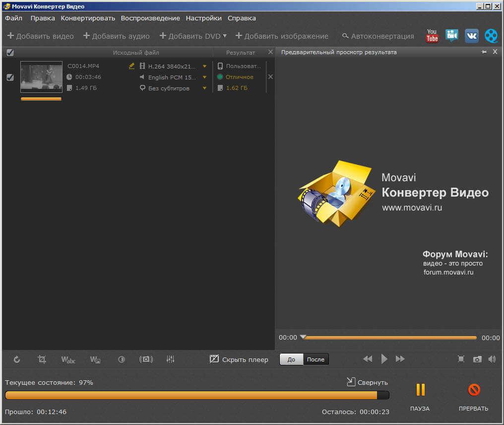Open brightness and contrast adjustment icon
504x425 pixels.
[x=121, y=359]
